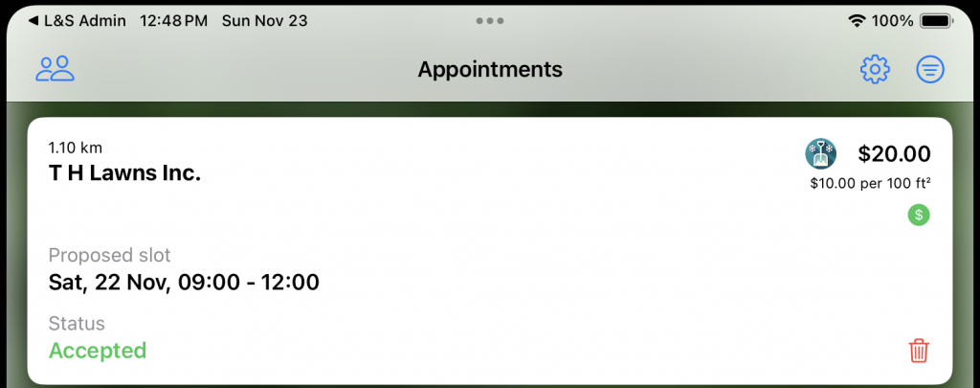The height and width of the screenshot is (388, 980).
Task: Open T H Lawns Inc. appointment
Action: [125, 174]
